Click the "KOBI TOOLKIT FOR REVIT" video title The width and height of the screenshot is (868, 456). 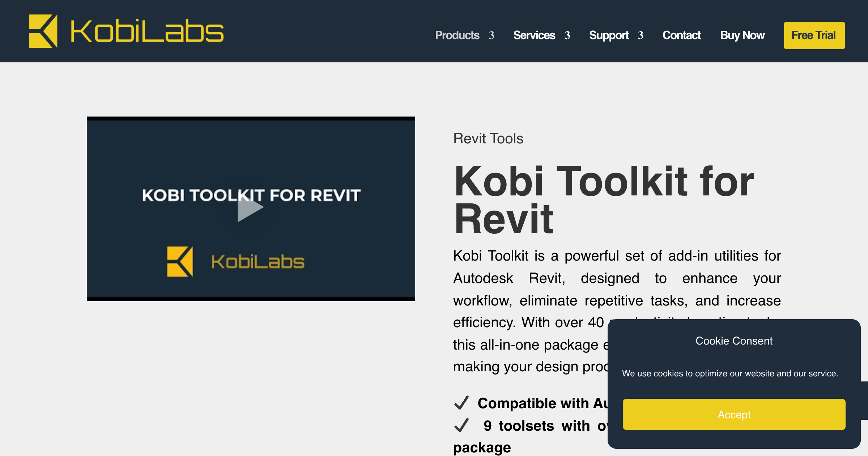[x=251, y=195]
